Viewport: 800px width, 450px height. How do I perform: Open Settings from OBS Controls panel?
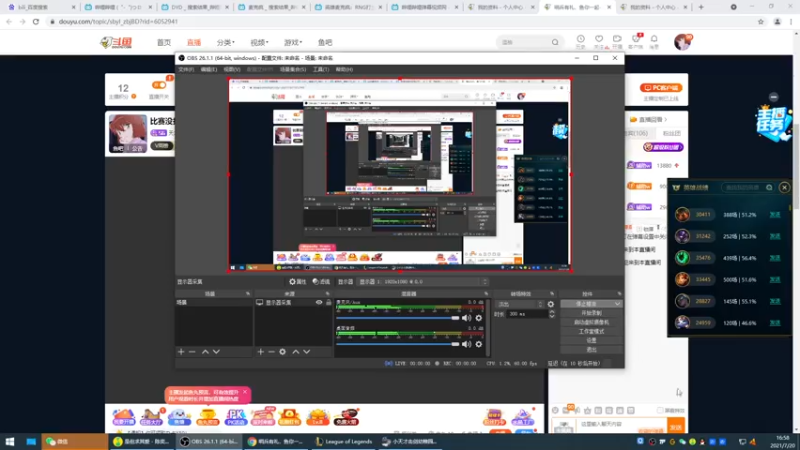tap(591, 340)
